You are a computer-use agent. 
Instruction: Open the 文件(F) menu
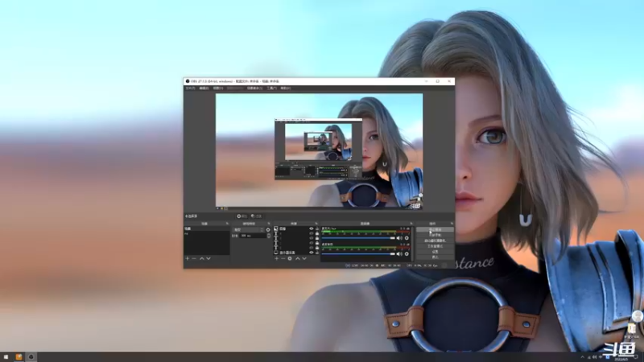pos(190,88)
